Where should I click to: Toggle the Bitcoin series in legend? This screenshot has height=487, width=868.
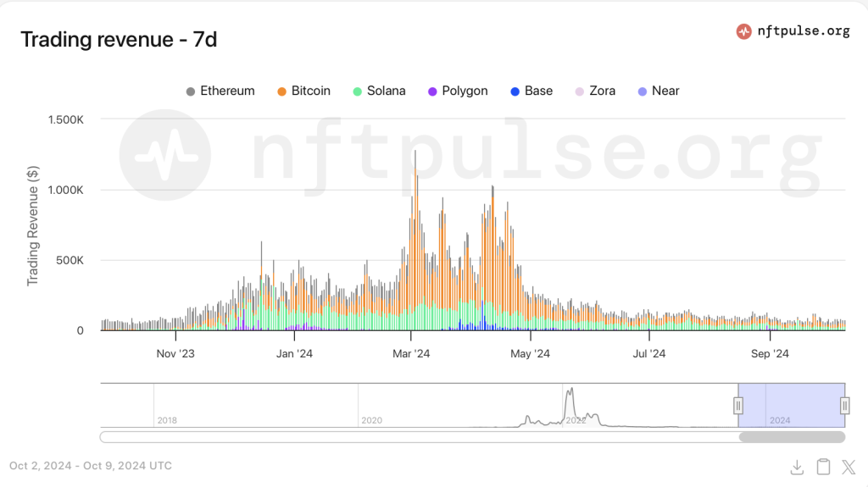pyautogui.click(x=304, y=91)
